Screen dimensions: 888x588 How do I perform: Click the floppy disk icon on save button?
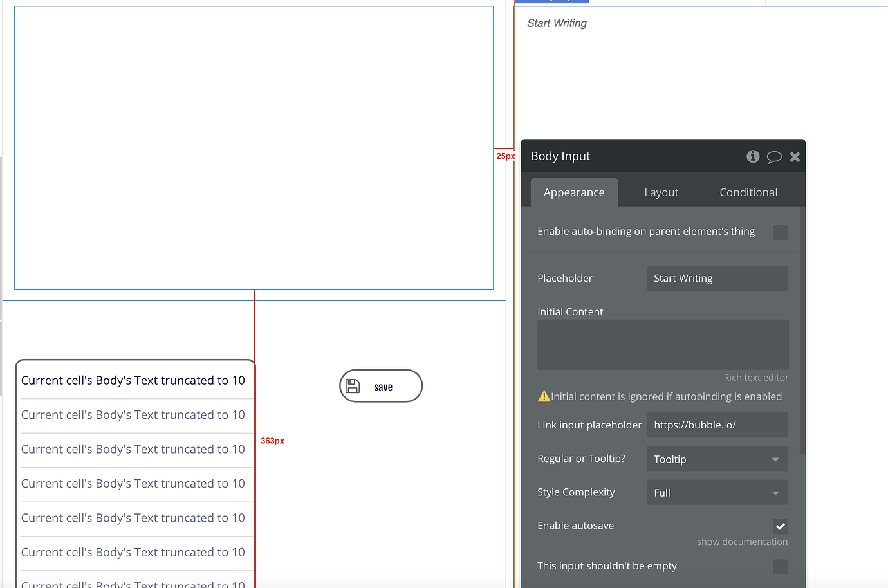[x=353, y=385]
